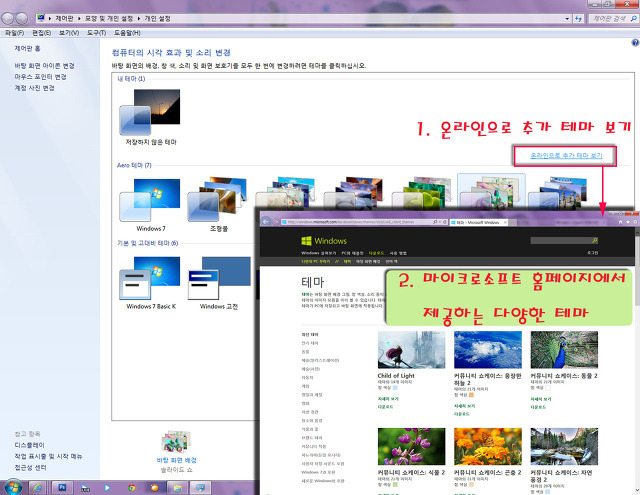Click 온라인으로 추가 테마 보기 link
Viewport: 640px width, 495px height.
[566, 155]
